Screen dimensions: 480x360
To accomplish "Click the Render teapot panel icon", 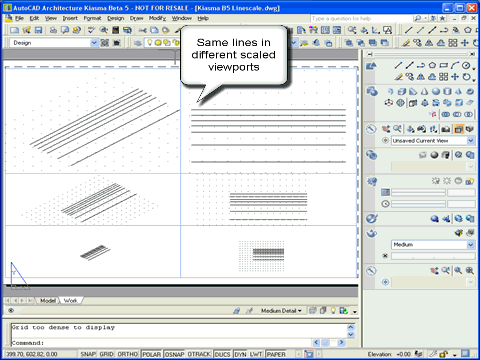I will pos(371,233).
